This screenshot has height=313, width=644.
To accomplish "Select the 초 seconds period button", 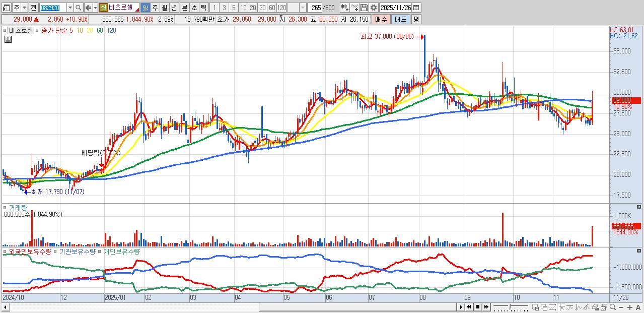I will [x=194, y=8].
